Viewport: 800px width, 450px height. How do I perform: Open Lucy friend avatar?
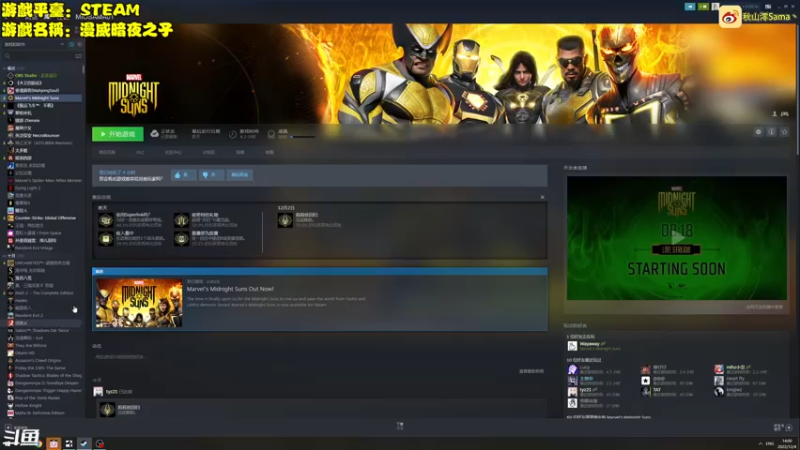click(x=572, y=369)
